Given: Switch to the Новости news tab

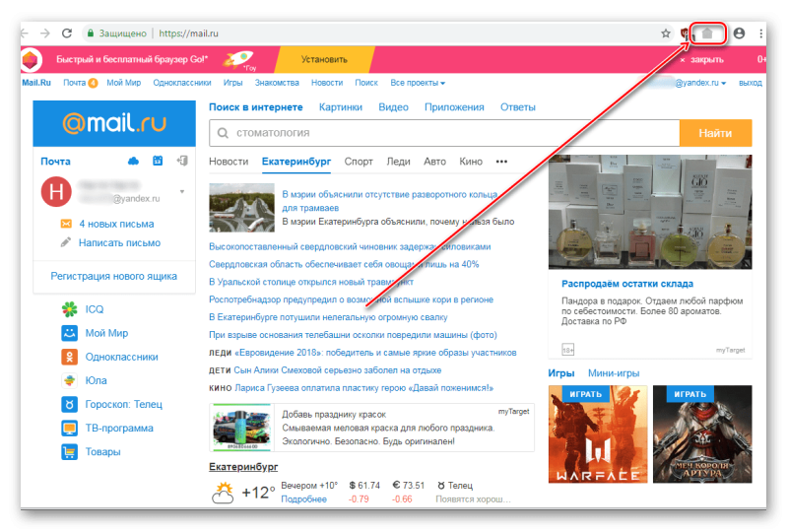Looking at the screenshot, I should (x=229, y=162).
